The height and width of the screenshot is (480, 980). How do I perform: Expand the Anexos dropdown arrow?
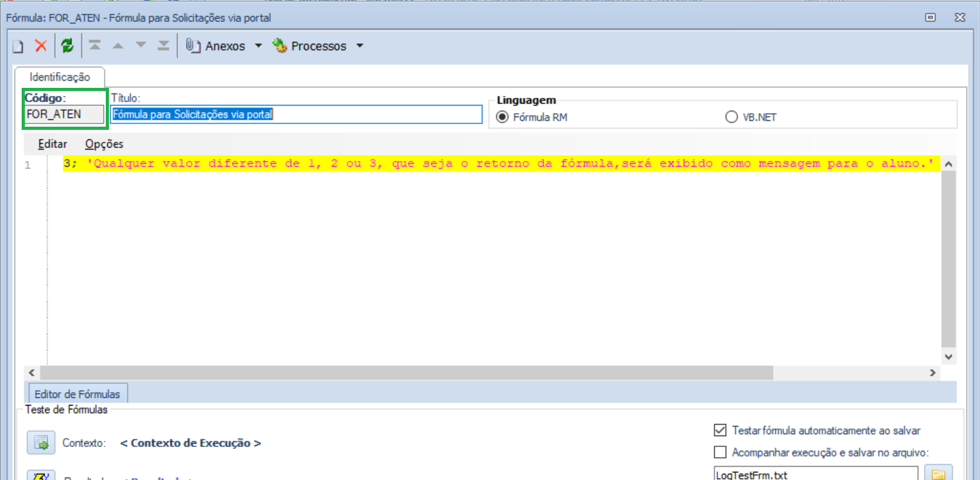(258, 46)
